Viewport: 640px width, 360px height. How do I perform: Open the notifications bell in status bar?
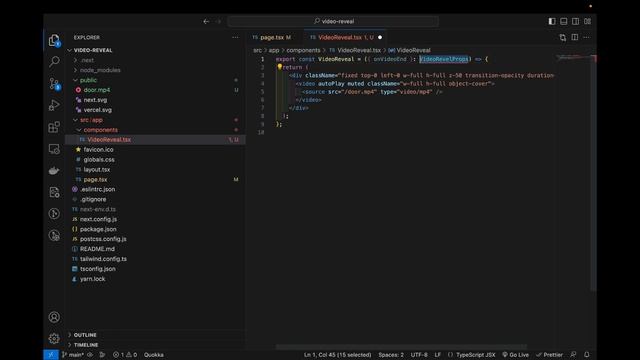point(587,355)
